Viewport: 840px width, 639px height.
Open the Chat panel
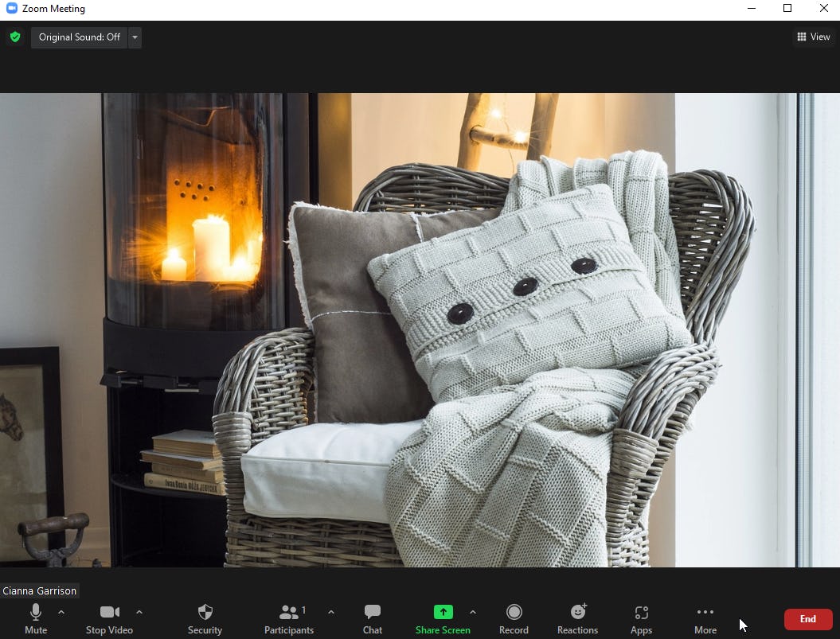[372, 617]
